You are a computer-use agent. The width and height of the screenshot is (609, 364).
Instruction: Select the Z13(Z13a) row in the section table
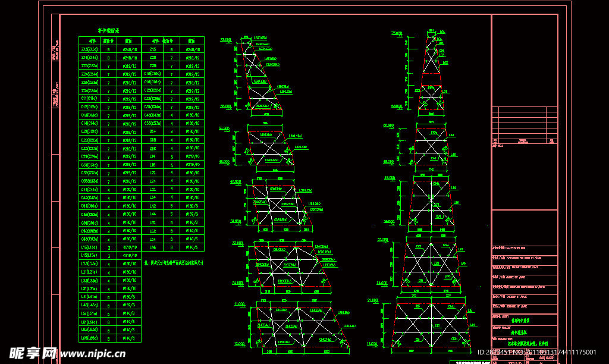89,49
